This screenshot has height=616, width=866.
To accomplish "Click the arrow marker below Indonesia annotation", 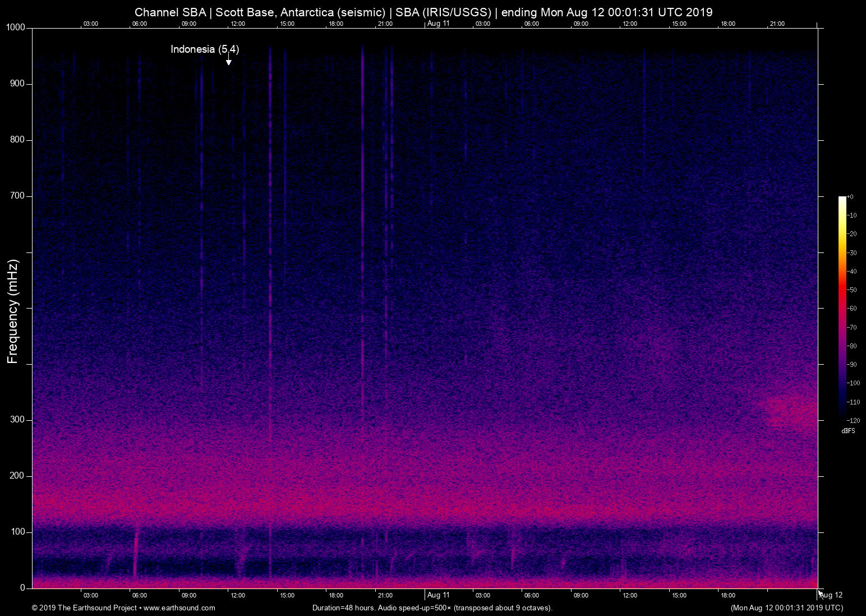I will pyautogui.click(x=228, y=61).
